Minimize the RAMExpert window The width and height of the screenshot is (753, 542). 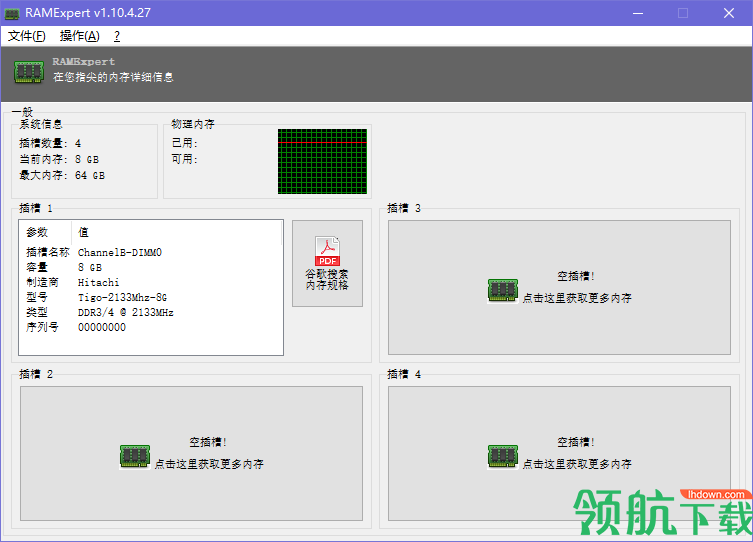[x=638, y=13]
